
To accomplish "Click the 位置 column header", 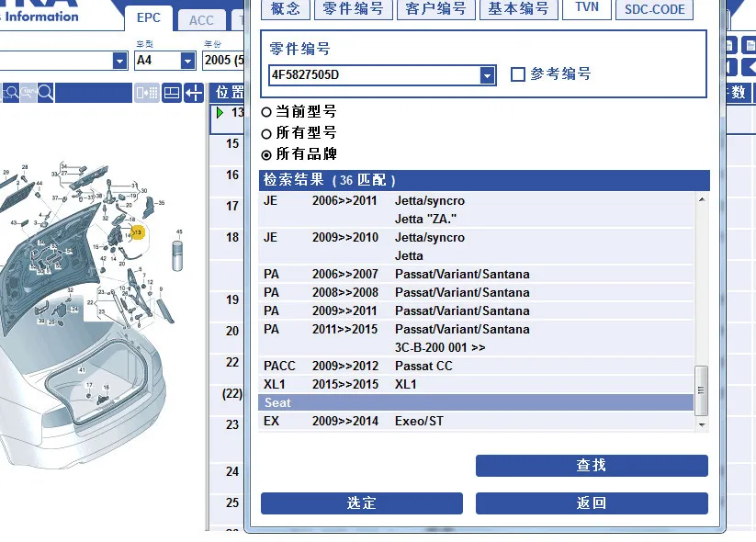I will pos(227,92).
